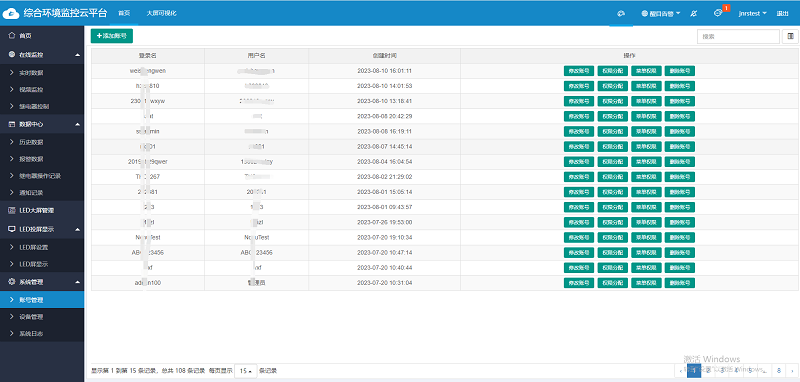The image size is (800, 382).
Task: Click the search input field
Action: point(738,36)
